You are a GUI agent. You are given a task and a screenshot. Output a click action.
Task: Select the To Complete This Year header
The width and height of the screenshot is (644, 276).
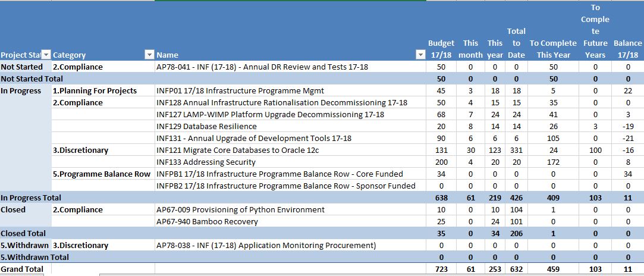(553, 49)
